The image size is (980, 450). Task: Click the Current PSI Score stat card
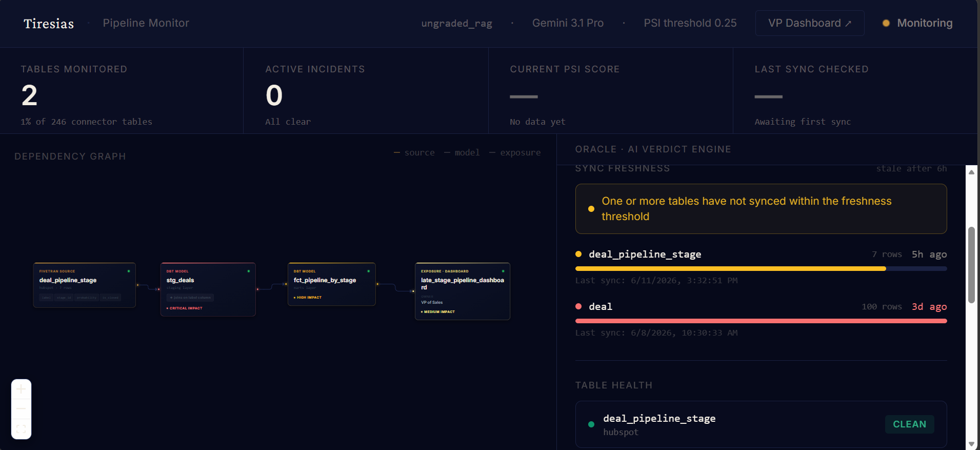tap(611, 91)
